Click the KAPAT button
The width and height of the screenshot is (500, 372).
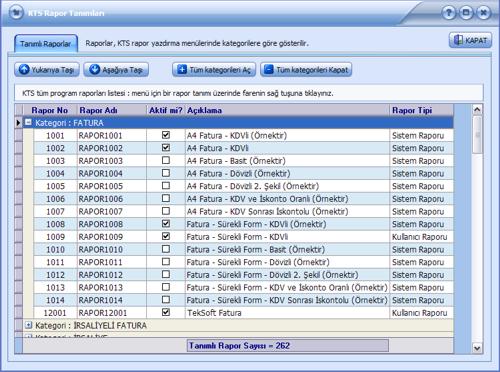coord(470,40)
